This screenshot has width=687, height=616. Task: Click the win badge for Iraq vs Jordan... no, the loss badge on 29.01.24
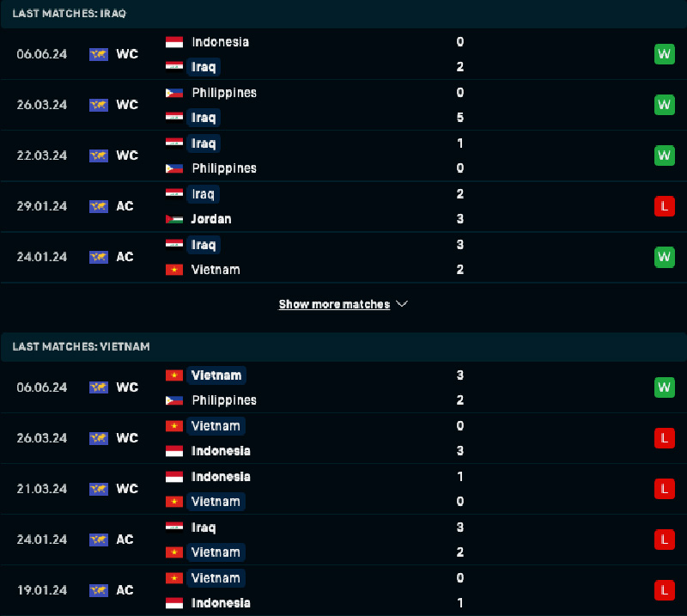pyautogui.click(x=664, y=206)
